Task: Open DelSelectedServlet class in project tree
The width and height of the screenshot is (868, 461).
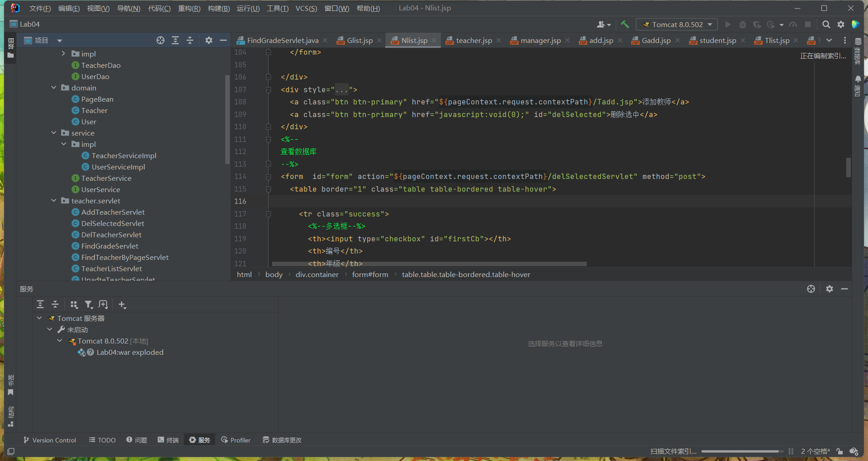Action: pos(113,223)
